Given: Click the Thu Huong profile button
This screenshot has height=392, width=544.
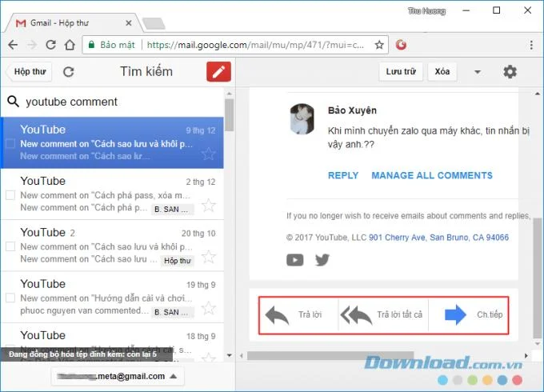Looking at the screenshot, I should pos(426,11).
